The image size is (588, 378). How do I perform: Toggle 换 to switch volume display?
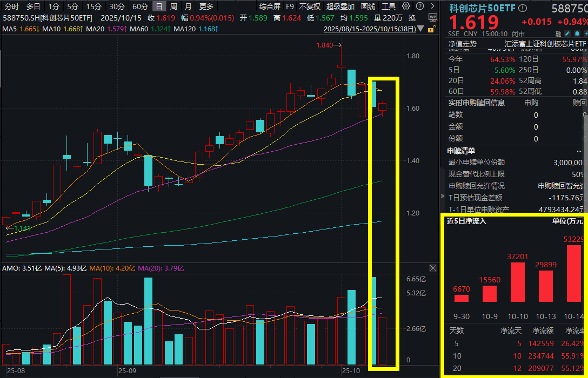413,17
